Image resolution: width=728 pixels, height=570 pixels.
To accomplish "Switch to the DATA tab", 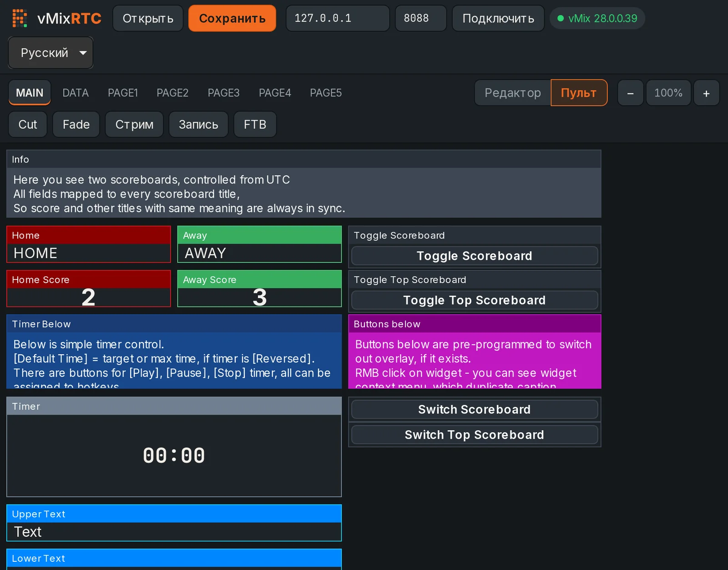I will coord(76,93).
